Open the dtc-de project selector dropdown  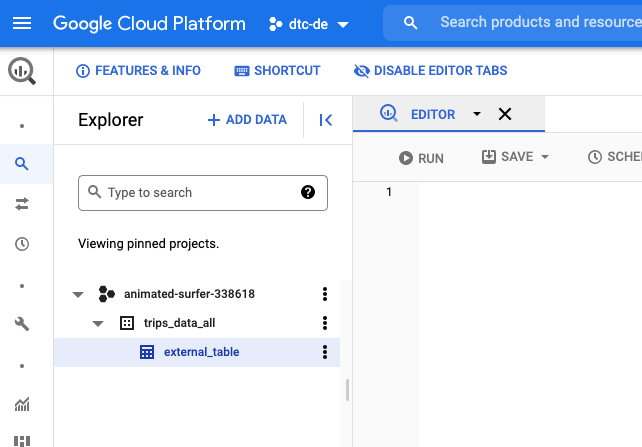pos(309,24)
